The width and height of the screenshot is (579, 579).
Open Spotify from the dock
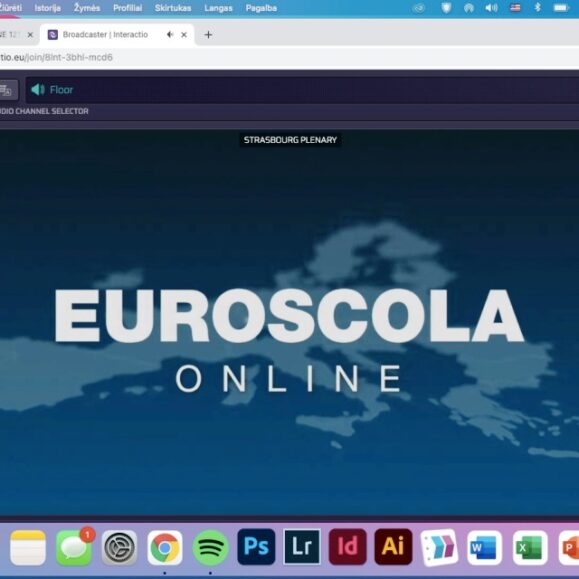pos(210,548)
